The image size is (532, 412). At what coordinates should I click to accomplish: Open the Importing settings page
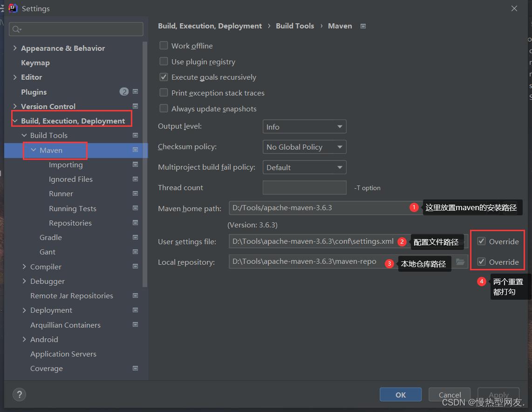pyautogui.click(x=66, y=165)
